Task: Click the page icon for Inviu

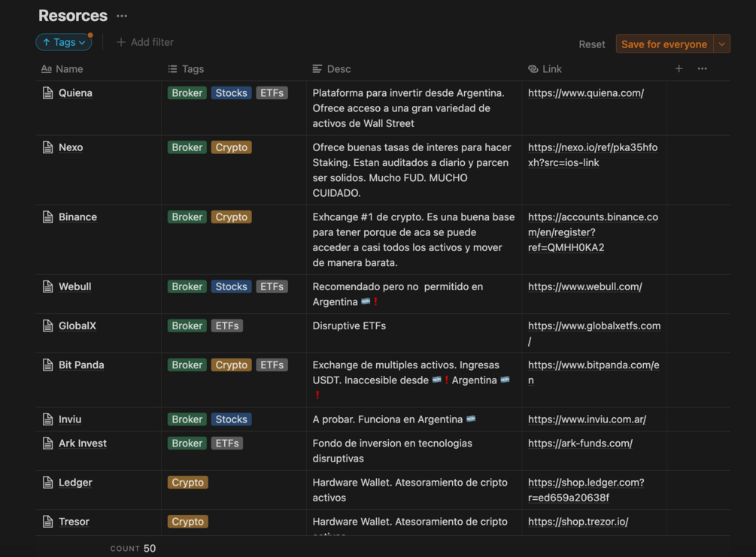Action: pyautogui.click(x=47, y=419)
